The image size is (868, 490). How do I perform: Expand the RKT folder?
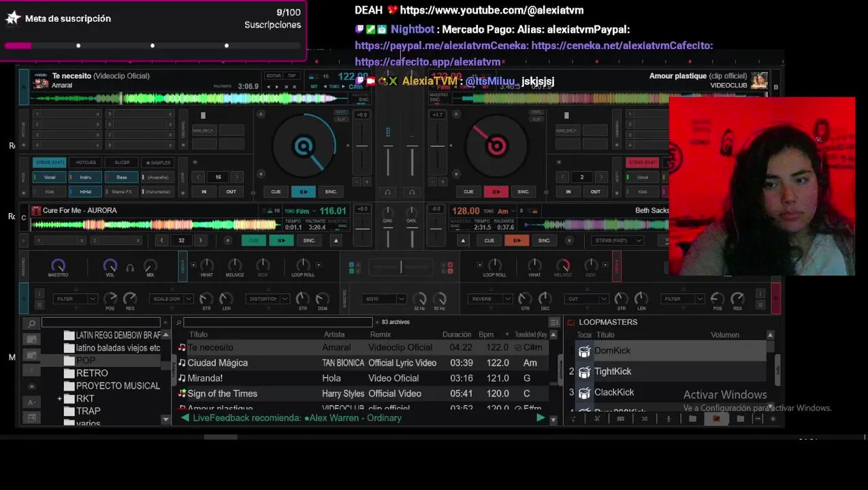tap(60, 399)
